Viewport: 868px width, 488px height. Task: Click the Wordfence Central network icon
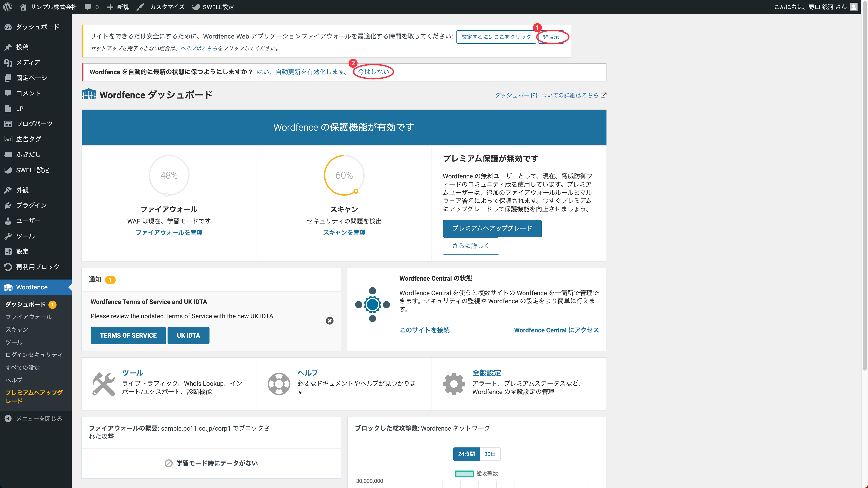(372, 304)
